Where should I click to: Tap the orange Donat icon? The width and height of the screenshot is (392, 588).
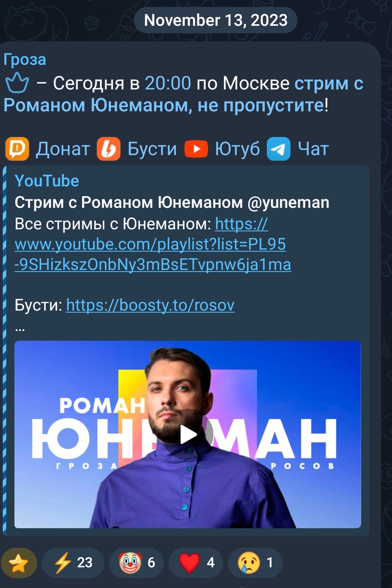[17, 149]
